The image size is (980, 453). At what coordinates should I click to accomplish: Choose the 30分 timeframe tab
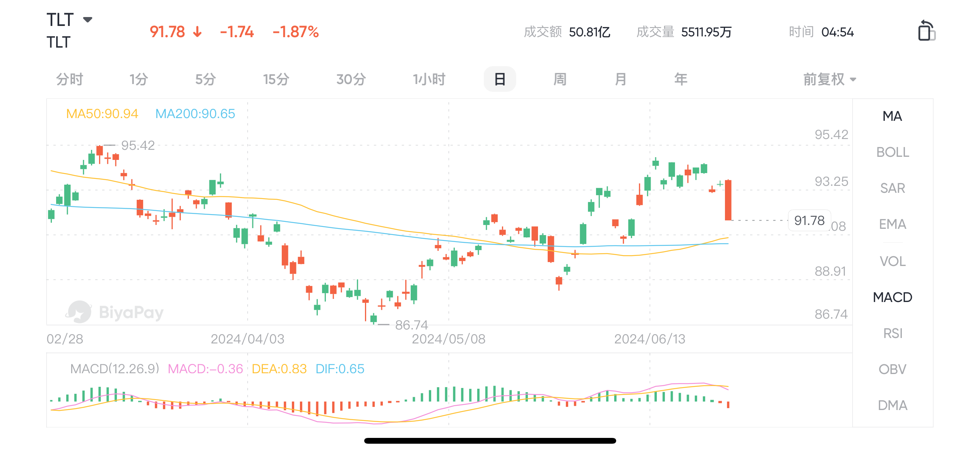coord(351,79)
